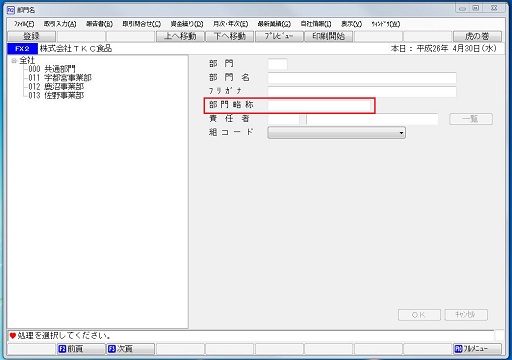Screen dimensions: 512x360
Task: Click the F2 前画 key icon
Action: (62, 349)
